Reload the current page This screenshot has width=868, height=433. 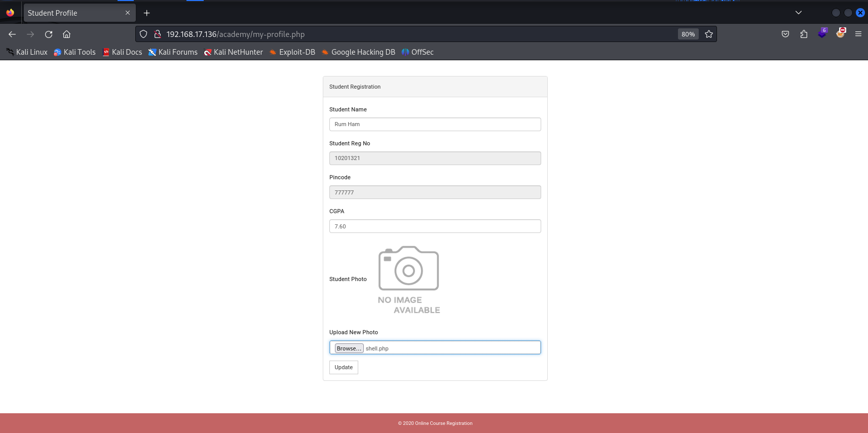[49, 34]
